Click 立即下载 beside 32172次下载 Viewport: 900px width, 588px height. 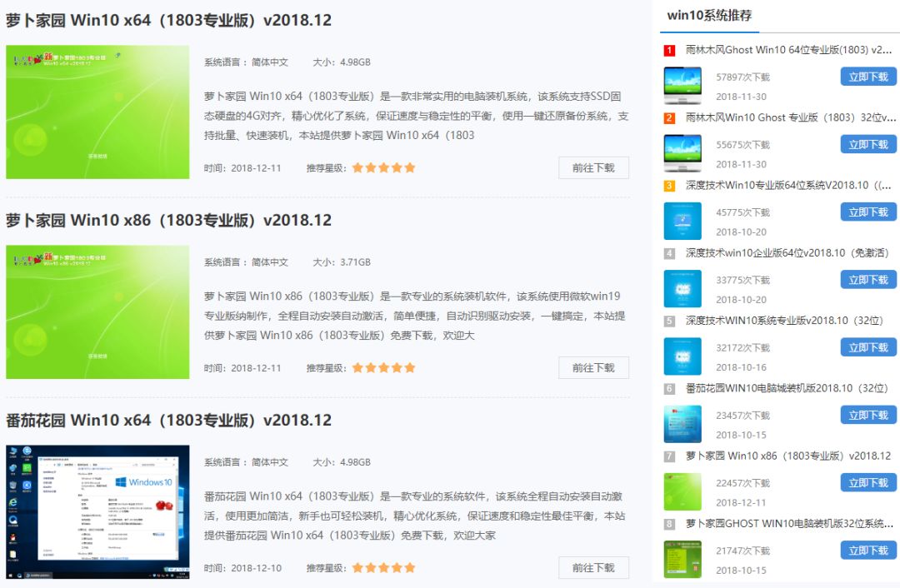click(868, 347)
